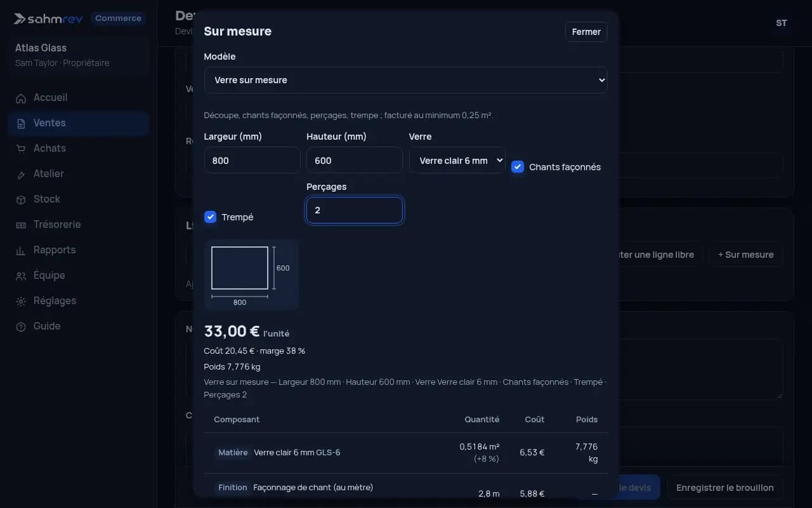Click the sahmrev logo

click(x=48, y=18)
